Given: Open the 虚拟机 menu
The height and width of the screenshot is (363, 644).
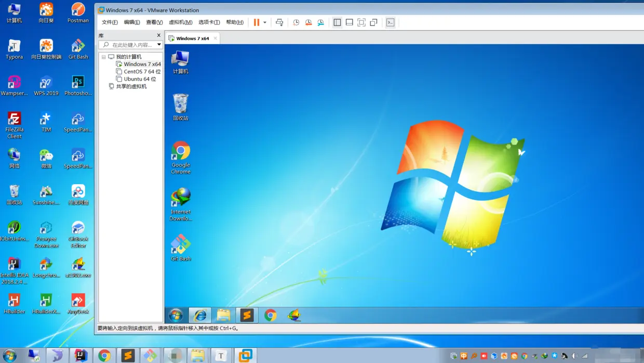Looking at the screenshot, I should pos(180,22).
